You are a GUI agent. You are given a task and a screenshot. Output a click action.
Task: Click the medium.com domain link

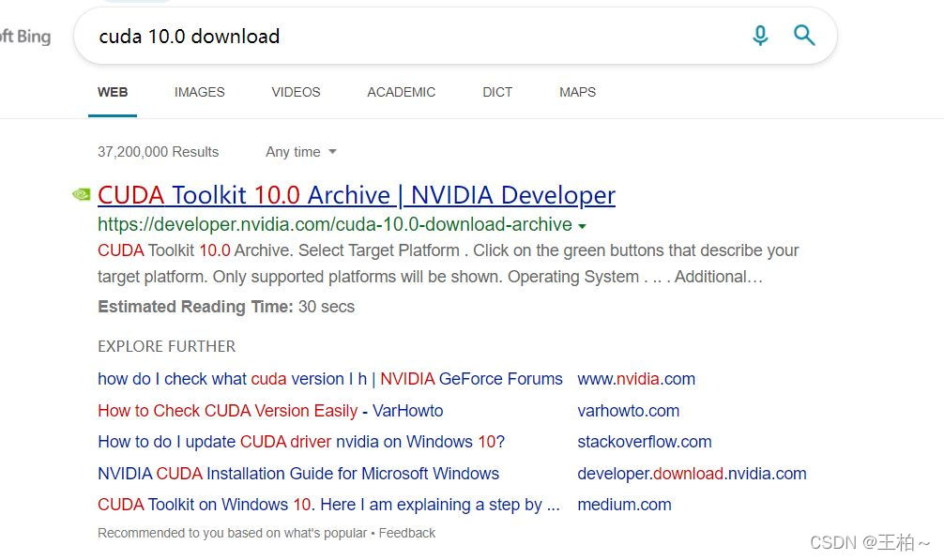(x=624, y=505)
